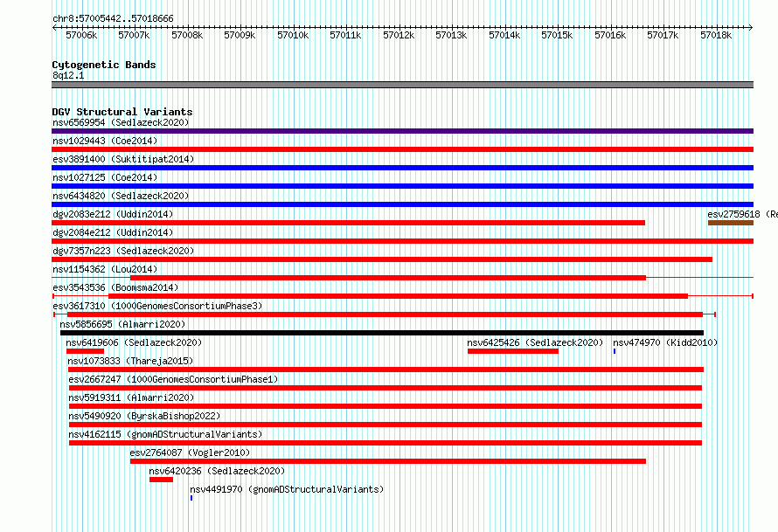Click the blue nsv1027125 variant bar
This screenshot has width=778, height=532.
pyautogui.click(x=402, y=186)
